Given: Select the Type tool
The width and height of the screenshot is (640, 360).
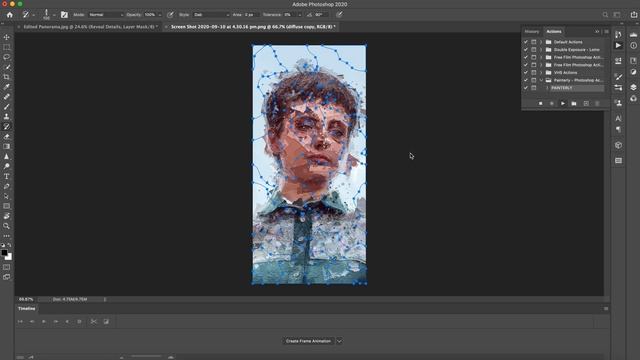Looking at the screenshot, I should tap(7, 176).
